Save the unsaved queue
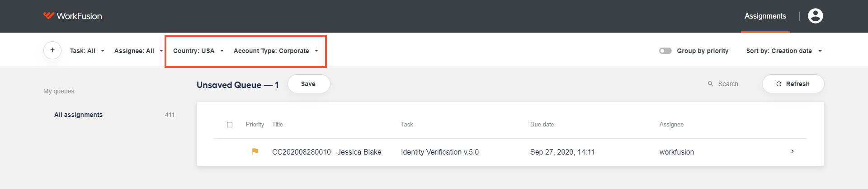The width and height of the screenshot is (868, 189). click(309, 84)
